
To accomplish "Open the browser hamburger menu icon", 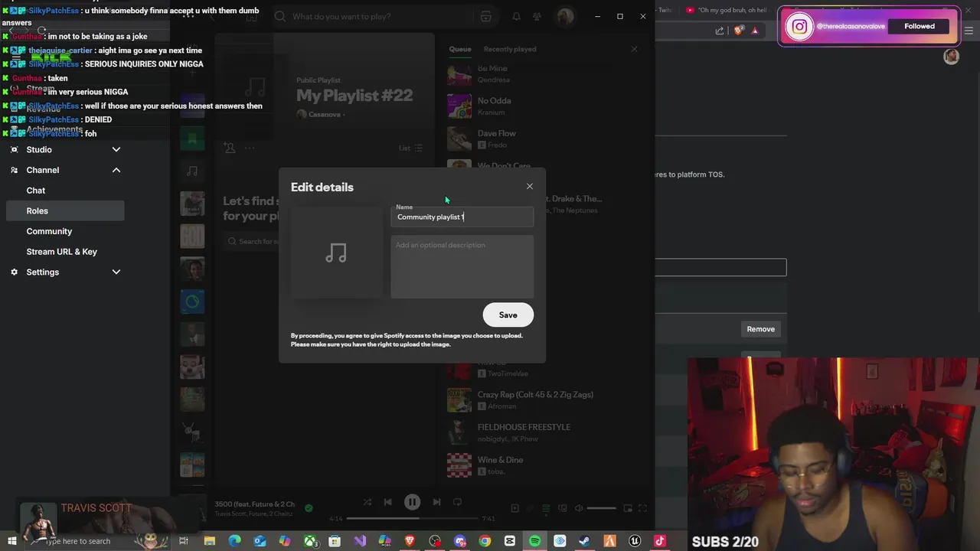I will click(970, 31).
